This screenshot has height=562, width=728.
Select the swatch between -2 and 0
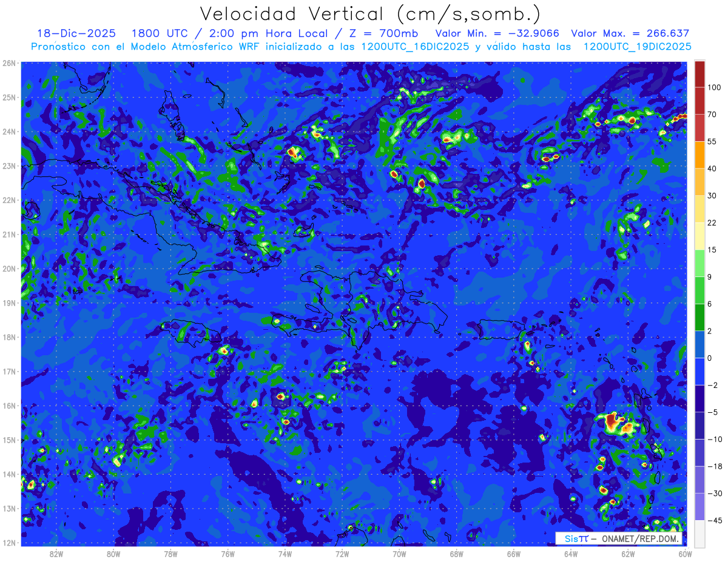pyautogui.click(x=699, y=371)
